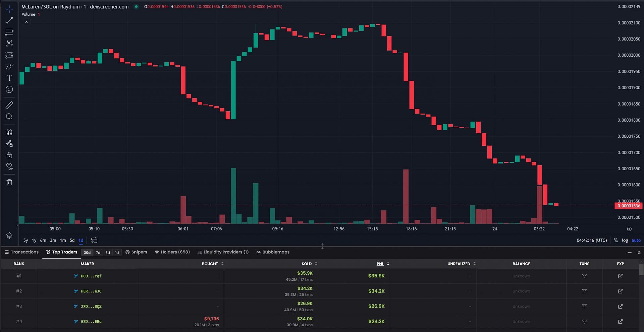Open chart price scale settings gear
644x332 pixels.
[629, 229]
